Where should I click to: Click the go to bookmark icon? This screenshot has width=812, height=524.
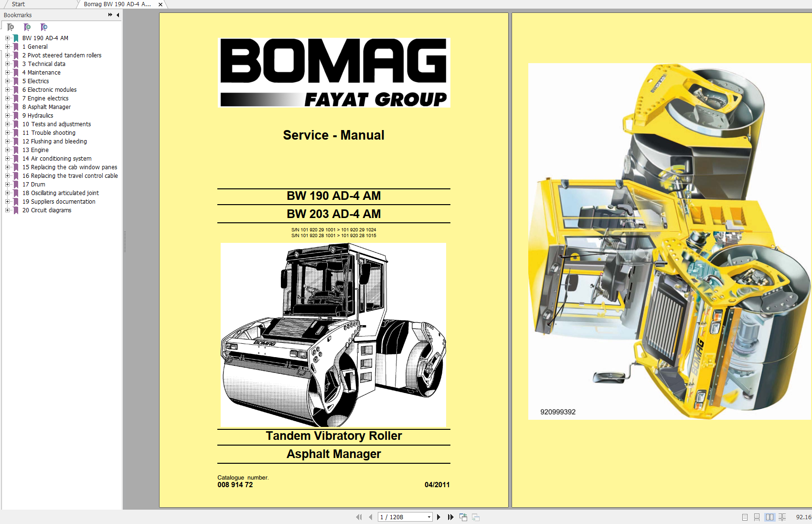pyautogui.click(x=44, y=27)
